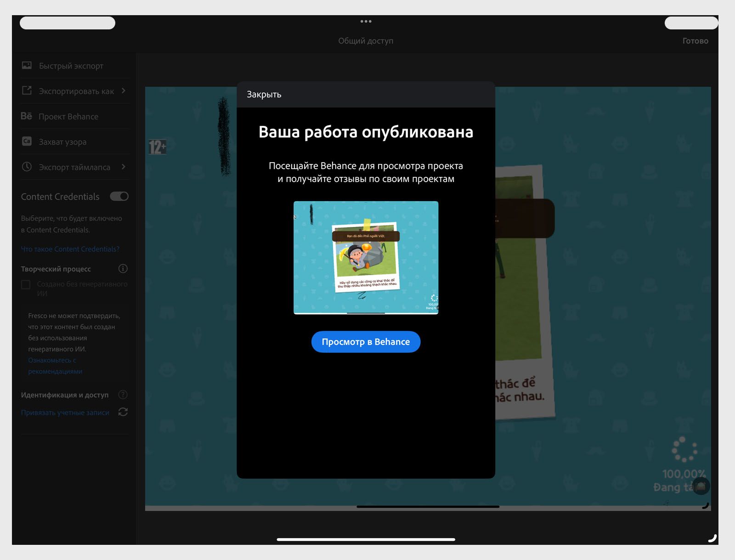The image size is (735, 560).
Task: Select Экспортировать как menu item
Action: click(75, 91)
